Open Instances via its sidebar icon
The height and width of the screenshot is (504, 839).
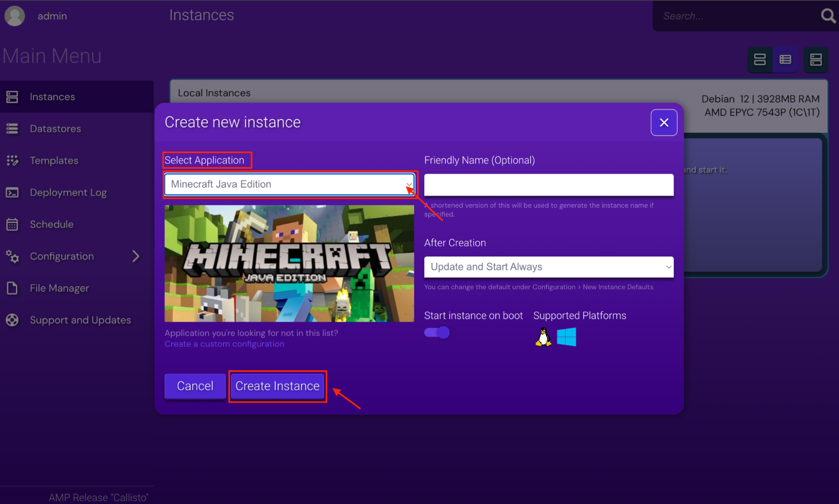point(13,97)
